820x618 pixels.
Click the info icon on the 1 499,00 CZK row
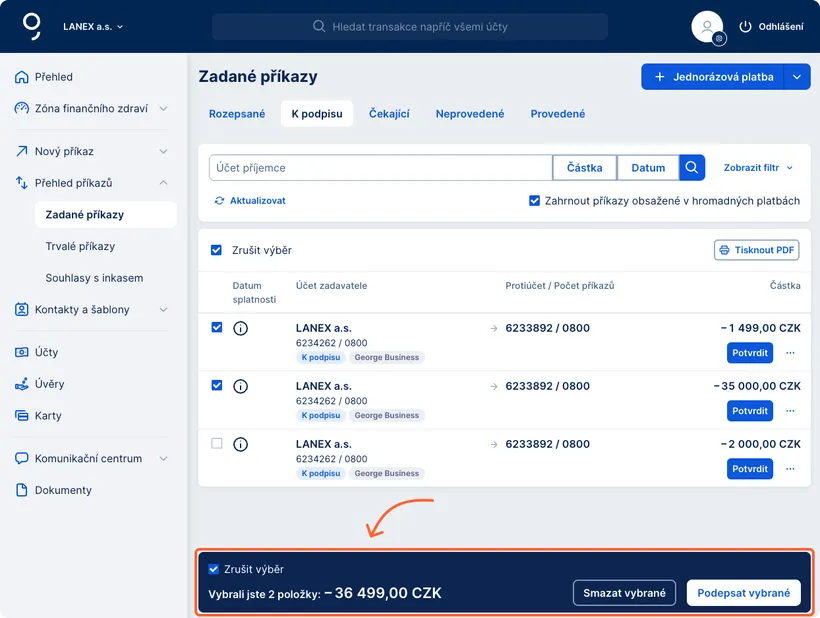240,328
